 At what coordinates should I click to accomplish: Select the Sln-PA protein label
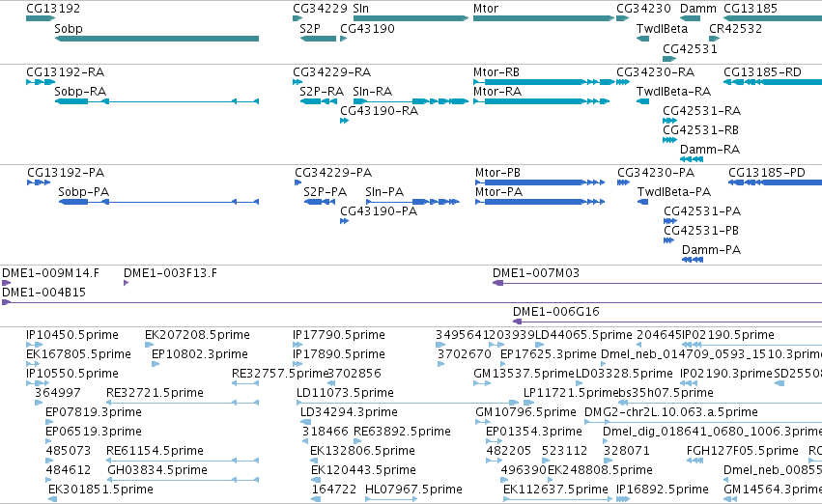(384, 192)
